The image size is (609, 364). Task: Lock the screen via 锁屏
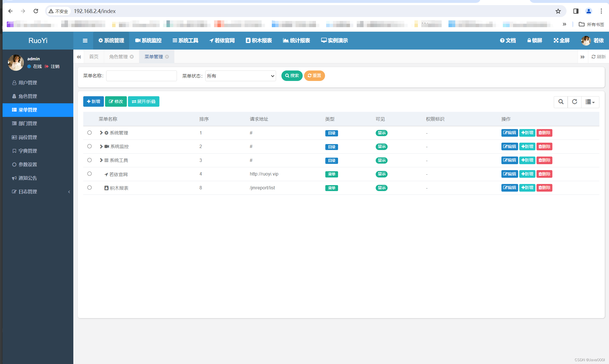pyautogui.click(x=535, y=40)
